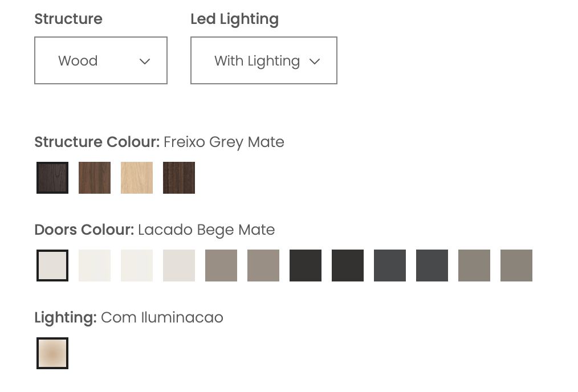Choose the second doors colour swatch, white

pyautogui.click(x=95, y=266)
